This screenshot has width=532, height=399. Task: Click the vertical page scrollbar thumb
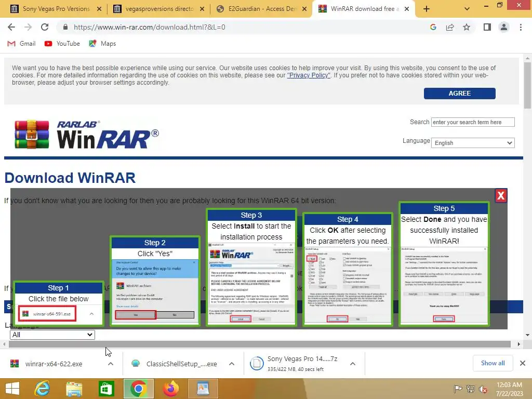tap(527, 86)
